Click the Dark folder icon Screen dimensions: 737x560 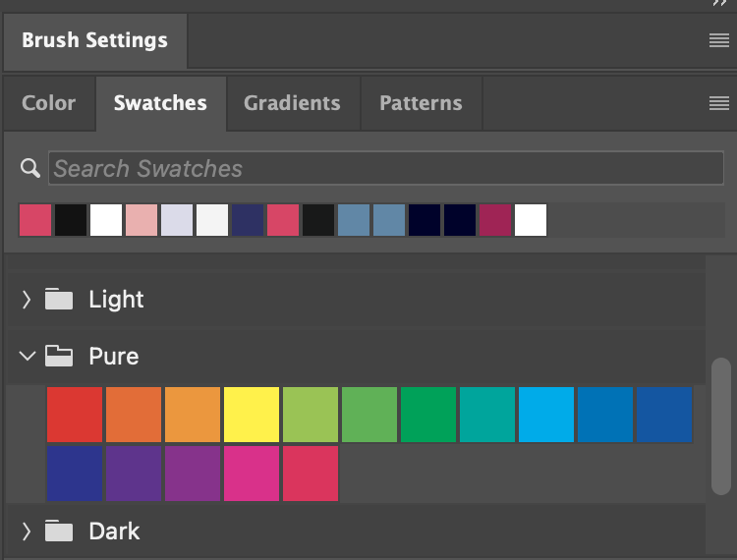point(59,531)
